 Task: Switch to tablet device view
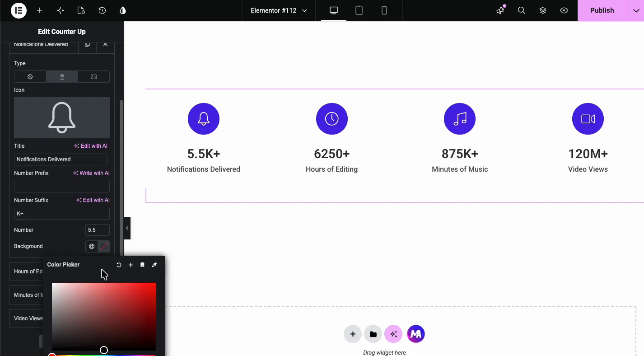click(x=359, y=10)
